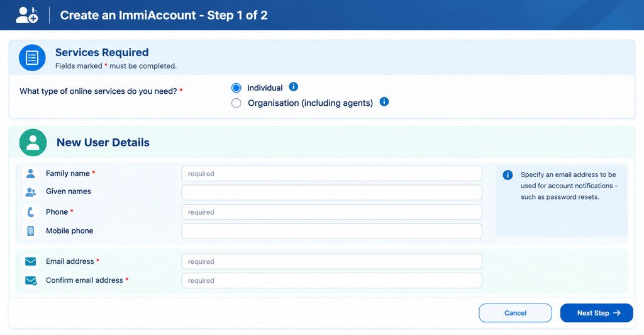Click 'Organisation (including agents)' label text
This screenshot has height=335, width=644.
[x=310, y=103]
